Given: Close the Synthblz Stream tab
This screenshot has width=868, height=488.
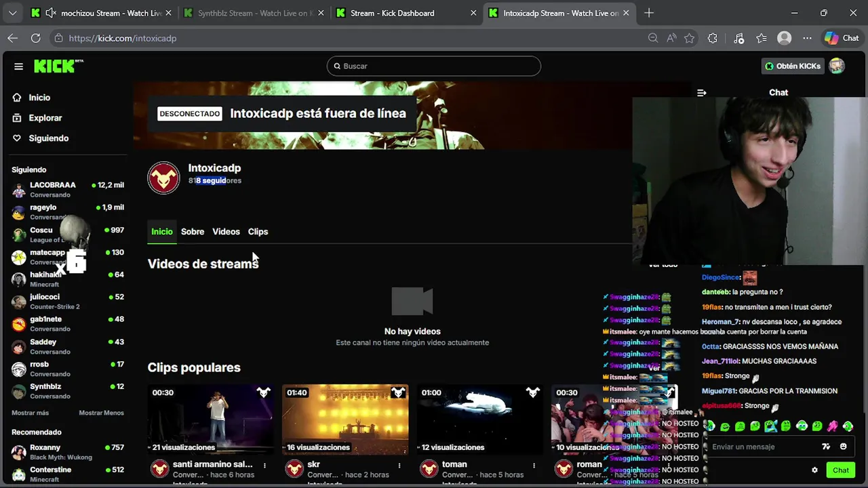Looking at the screenshot, I should pyautogui.click(x=321, y=13).
